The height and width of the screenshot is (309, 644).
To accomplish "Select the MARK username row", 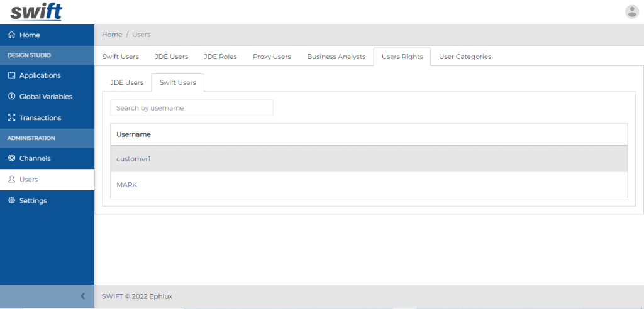I will (369, 185).
